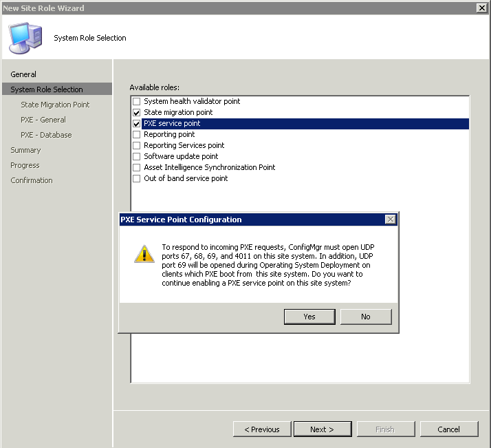The width and height of the screenshot is (491, 448).
Task: Click the Next button
Action: click(323, 429)
